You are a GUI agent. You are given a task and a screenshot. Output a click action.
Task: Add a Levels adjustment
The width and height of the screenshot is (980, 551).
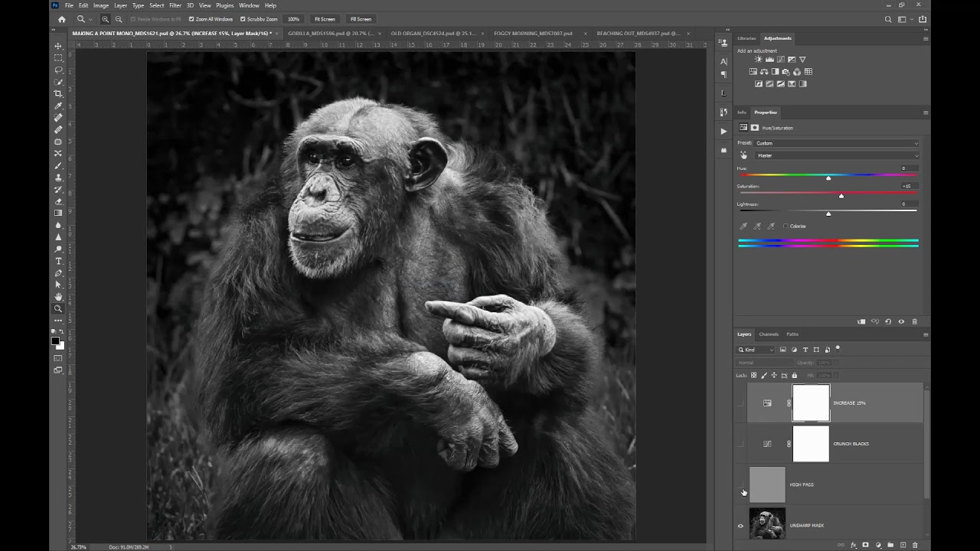pos(769,59)
